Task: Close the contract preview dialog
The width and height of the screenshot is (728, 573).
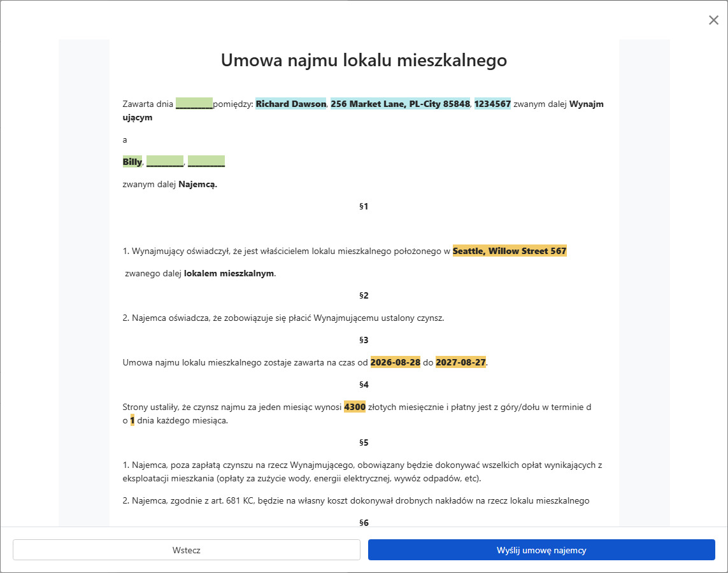Action: click(x=713, y=20)
